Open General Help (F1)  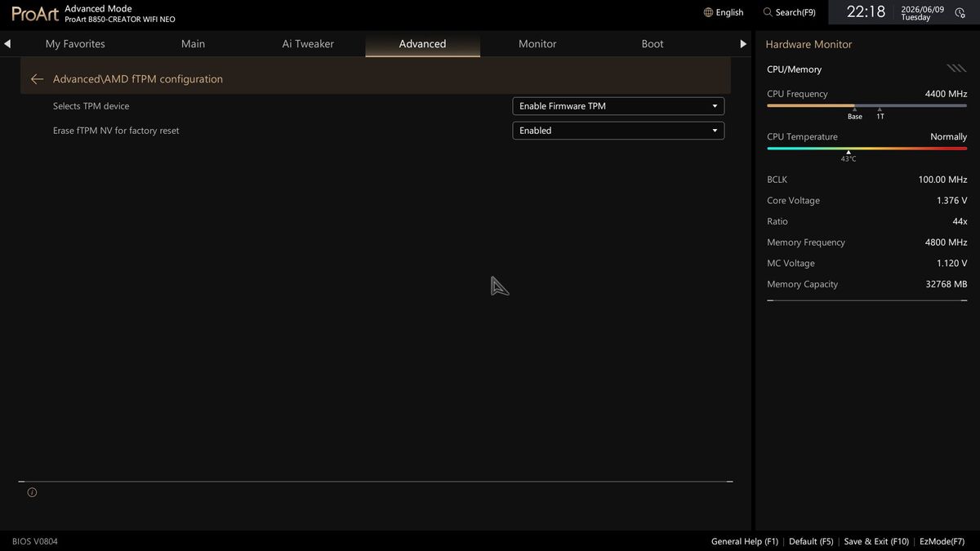745,541
